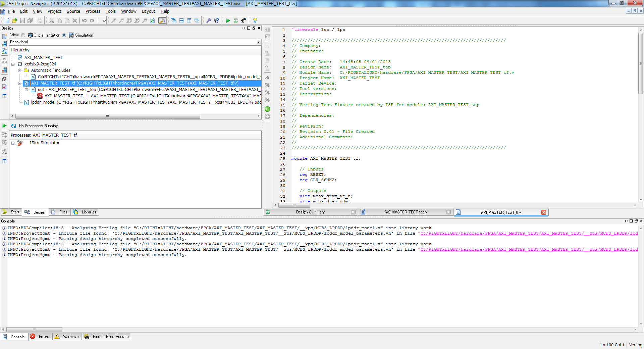The image size is (644, 349).
Task: Click the console horizontal scrollbar thumb
Action: pos(34,330)
